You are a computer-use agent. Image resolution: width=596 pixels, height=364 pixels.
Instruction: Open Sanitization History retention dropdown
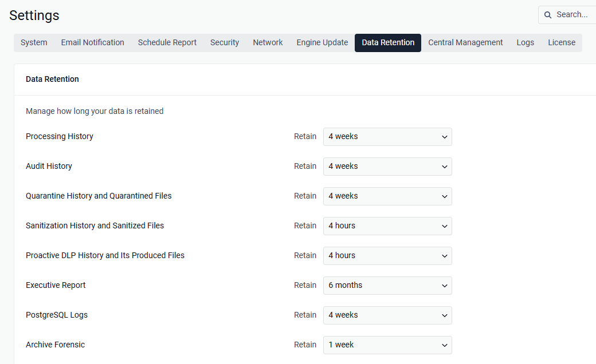coord(388,226)
